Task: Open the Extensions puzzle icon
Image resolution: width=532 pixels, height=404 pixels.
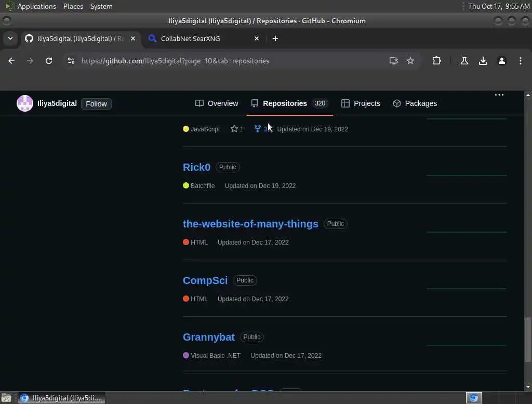Action: pyautogui.click(x=436, y=61)
